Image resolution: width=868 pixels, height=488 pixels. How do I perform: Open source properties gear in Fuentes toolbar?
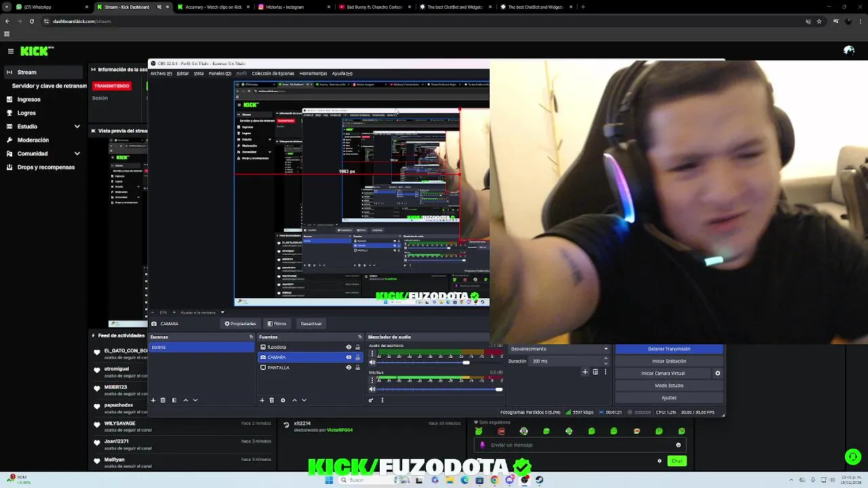coord(283,400)
